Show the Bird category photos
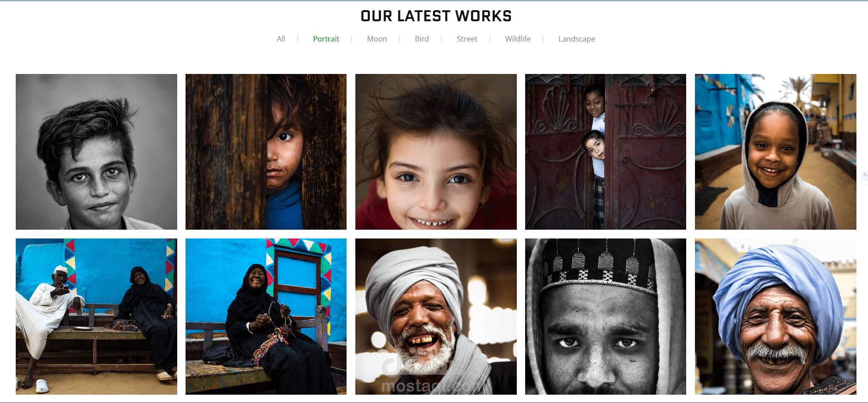This screenshot has width=868, height=403. click(422, 39)
